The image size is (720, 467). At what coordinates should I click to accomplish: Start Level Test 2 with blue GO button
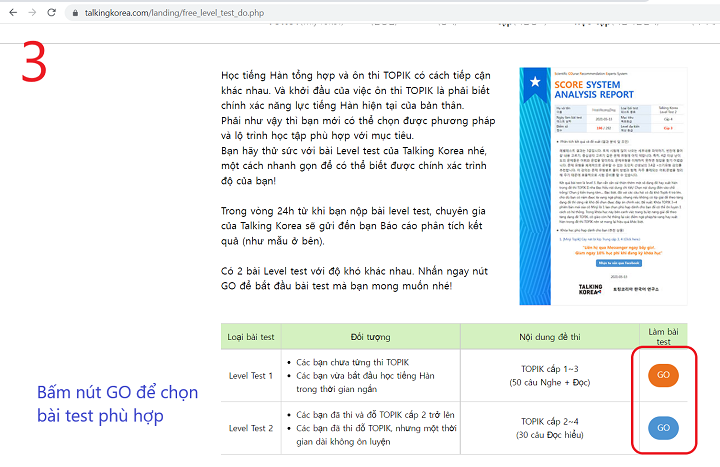pyautogui.click(x=663, y=428)
